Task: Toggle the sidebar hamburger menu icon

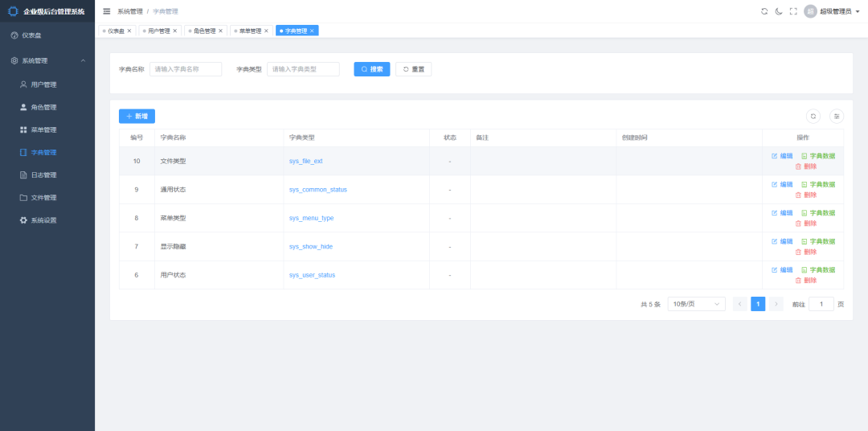Action: pos(107,11)
